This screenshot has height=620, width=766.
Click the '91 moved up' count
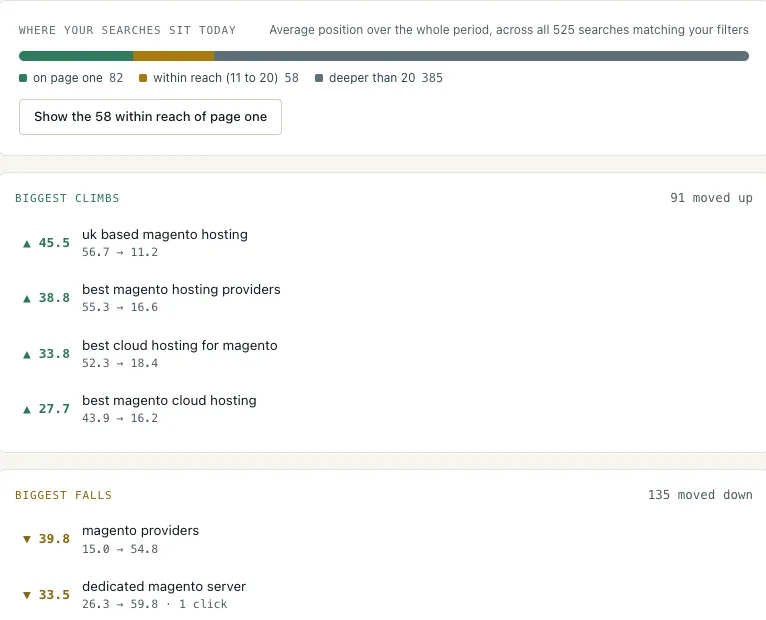click(711, 198)
